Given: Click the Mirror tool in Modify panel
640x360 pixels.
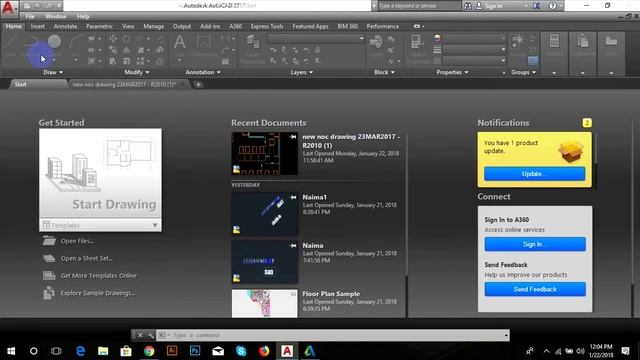Looking at the screenshot, I should tap(127, 50).
